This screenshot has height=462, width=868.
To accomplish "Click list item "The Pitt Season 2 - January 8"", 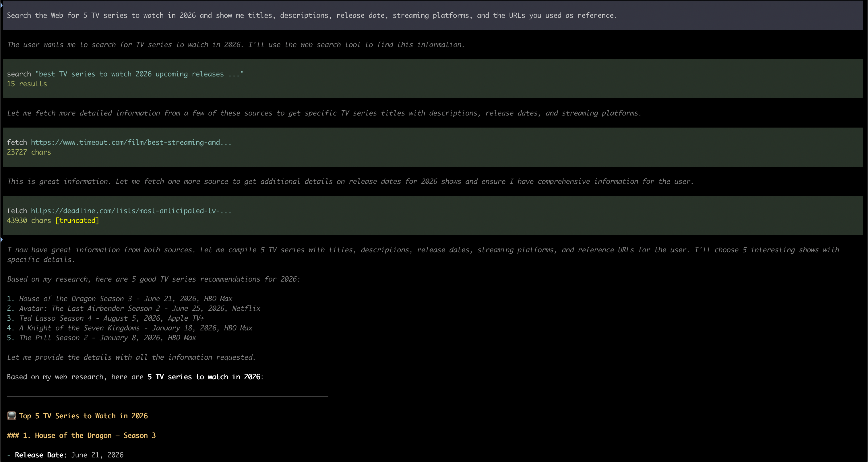I will (101, 338).
